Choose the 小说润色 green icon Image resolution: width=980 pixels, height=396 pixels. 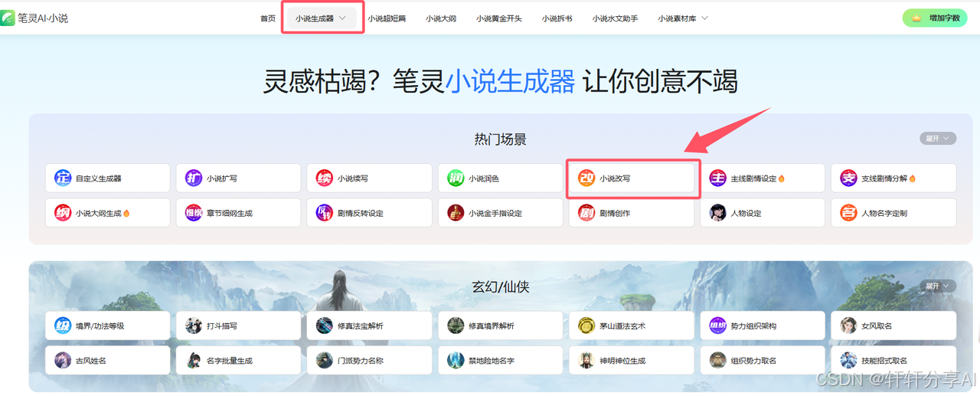click(x=456, y=178)
